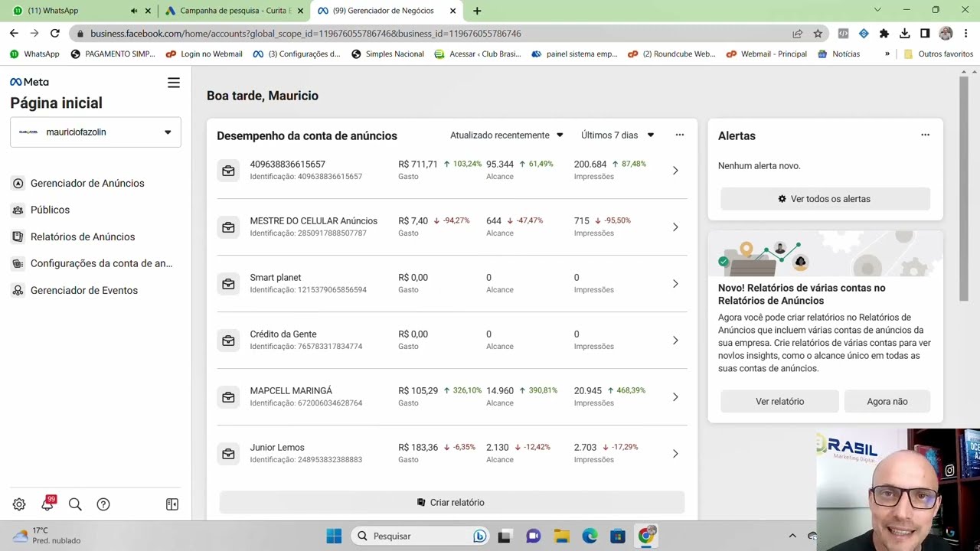Viewport: 980px width, 551px height.
Task: Click the Gerenciador de Eventos icon
Action: point(18,290)
